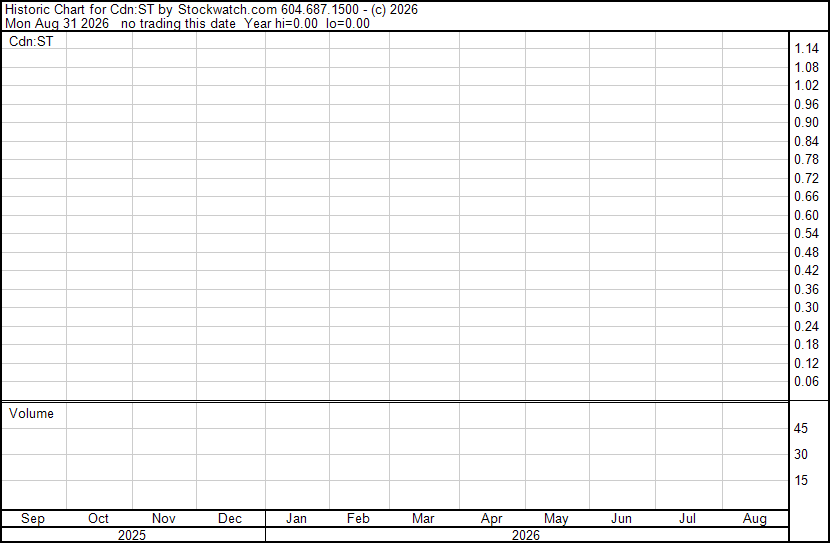The width and height of the screenshot is (830, 543).
Task: Select the Dec month label
Action: pos(230,519)
